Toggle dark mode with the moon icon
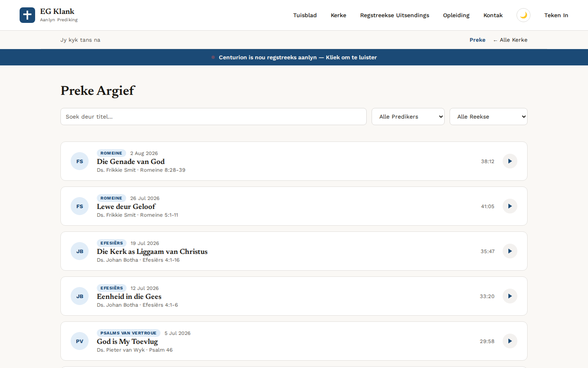This screenshot has width=588, height=368. coord(523,15)
